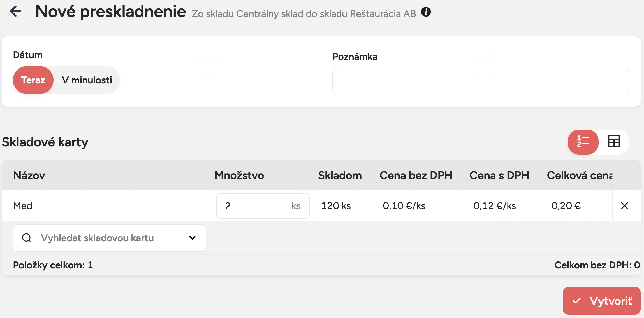Click the Množstvo column header
Image resolution: width=644 pixels, height=318 pixels.
pyautogui.click(x=239, y=176)
